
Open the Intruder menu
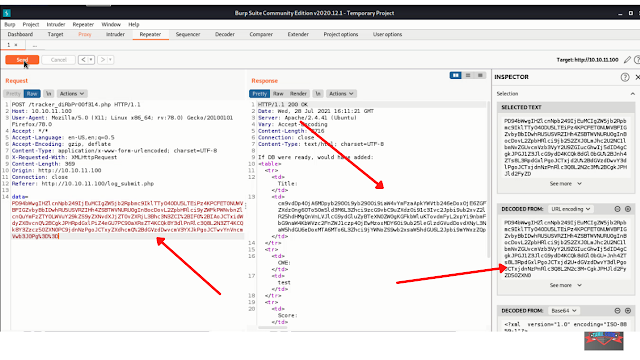pos(56,24)
